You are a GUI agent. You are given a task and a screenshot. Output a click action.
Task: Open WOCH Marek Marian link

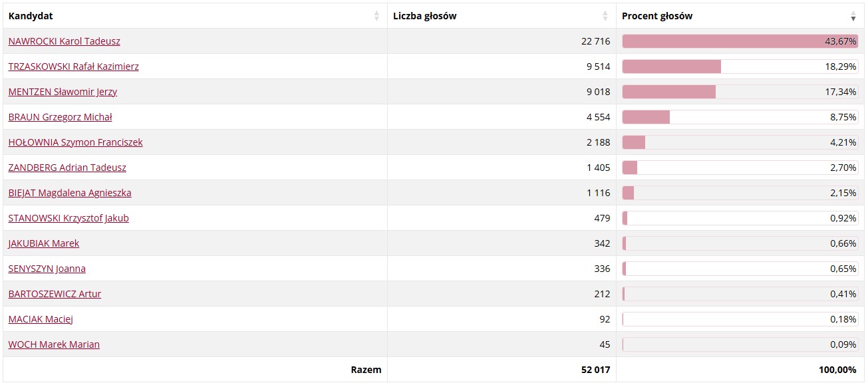pos(54,344)
